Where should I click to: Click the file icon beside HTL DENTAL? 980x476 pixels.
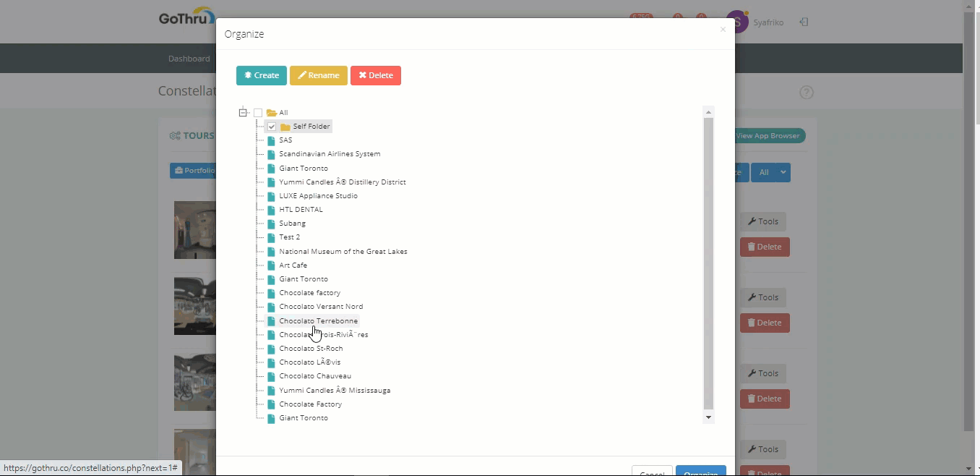271,210
